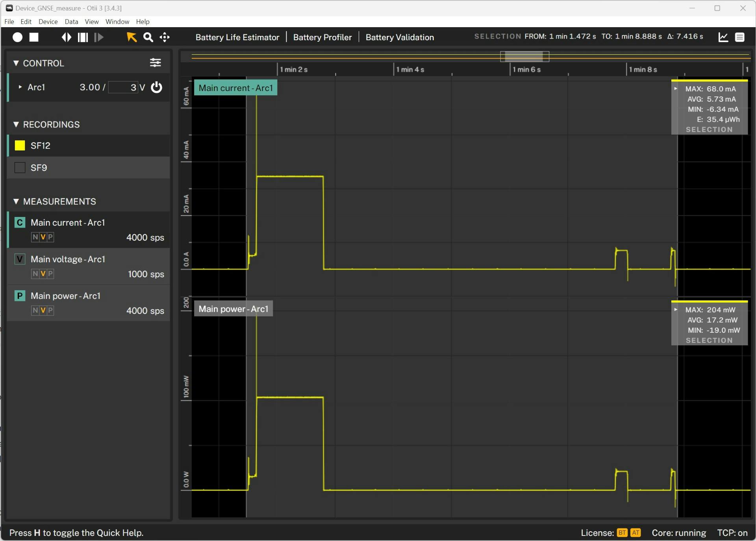Open the control settings sliders icon

(x=155, y=63)
